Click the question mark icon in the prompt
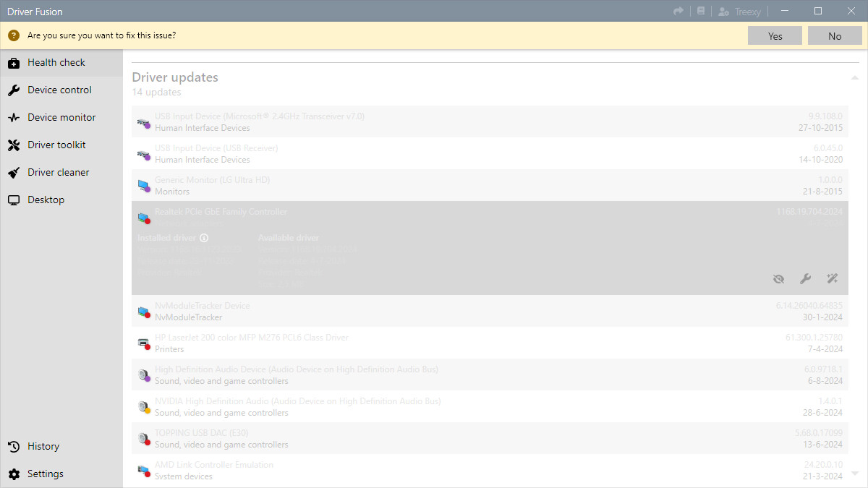Screen dimensions: 868x488 (x=14, y=35)
